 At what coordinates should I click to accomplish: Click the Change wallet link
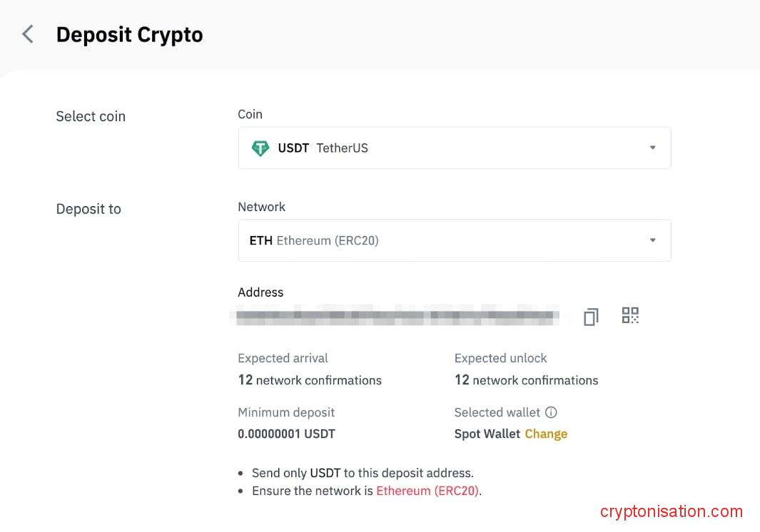tap(546, 434)
